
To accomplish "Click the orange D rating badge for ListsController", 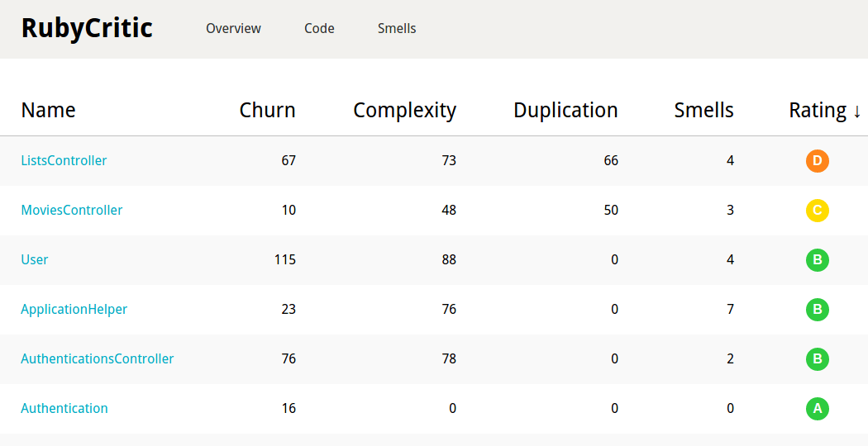I will 817,161.
